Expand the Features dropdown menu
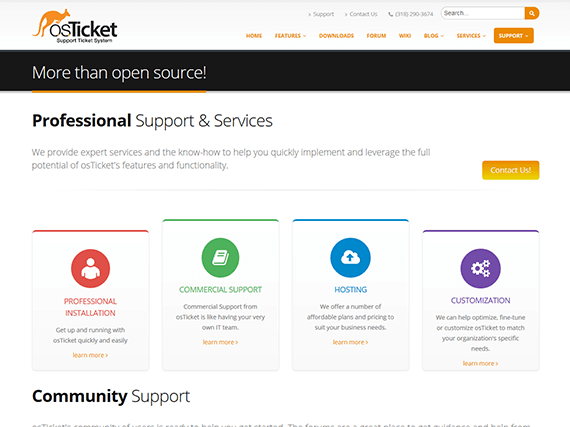The image size is (570, 427). pos(290,36)
